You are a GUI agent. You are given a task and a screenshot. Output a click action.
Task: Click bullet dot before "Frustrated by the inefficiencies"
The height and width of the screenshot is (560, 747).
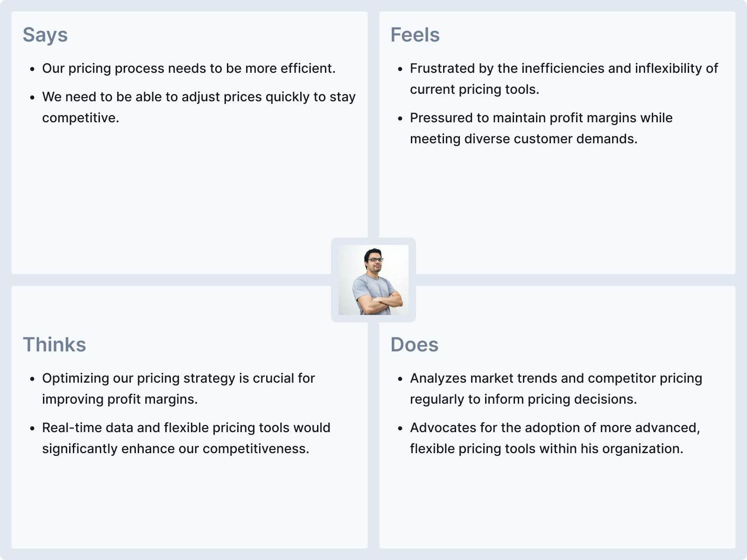click(400, 69)
